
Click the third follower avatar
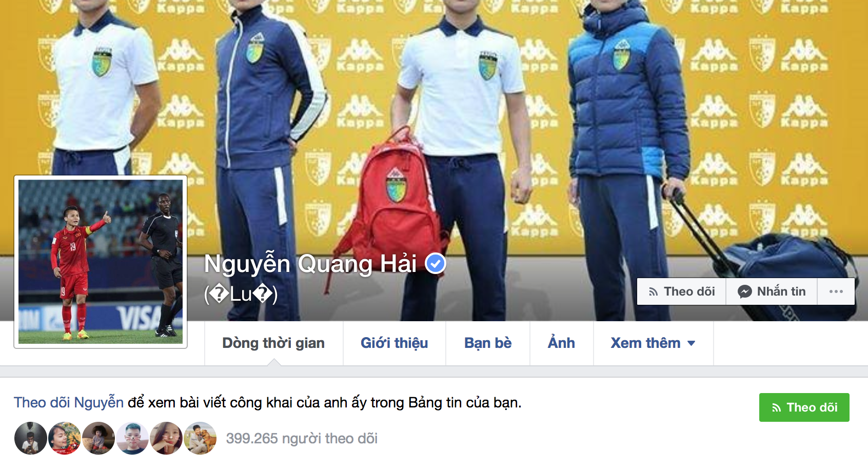click(x=98, y=438)
